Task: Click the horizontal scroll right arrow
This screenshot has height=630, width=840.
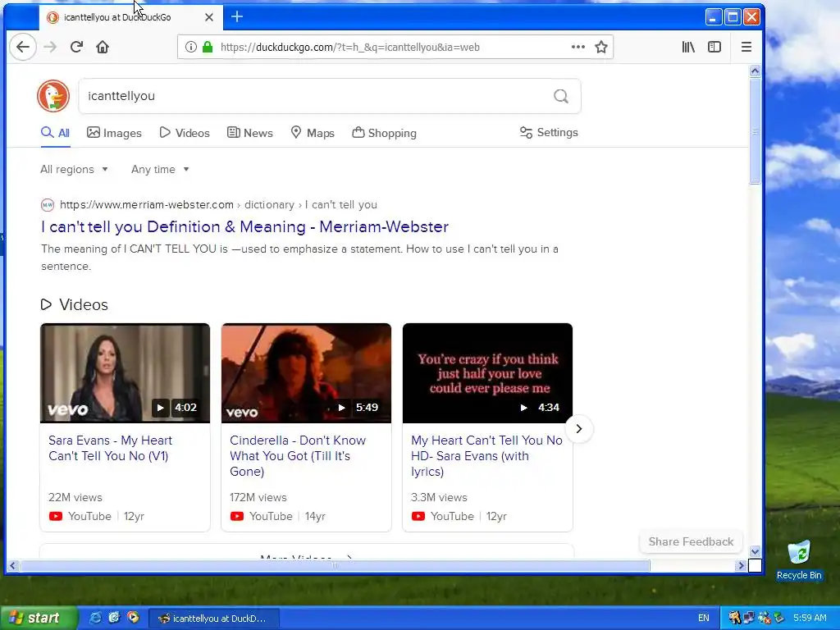Action: [741, 565]
